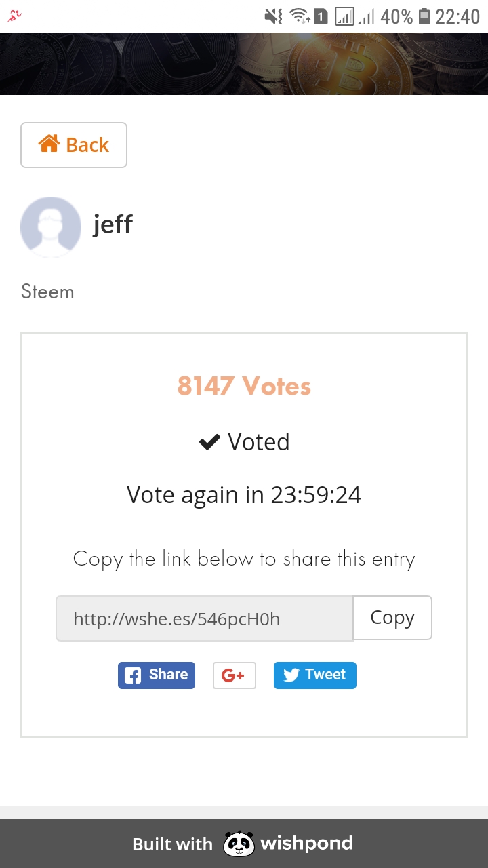Share entry on Google Plus
The height and width of the screenshot is (868, 488).
click(x=234, y=675)
